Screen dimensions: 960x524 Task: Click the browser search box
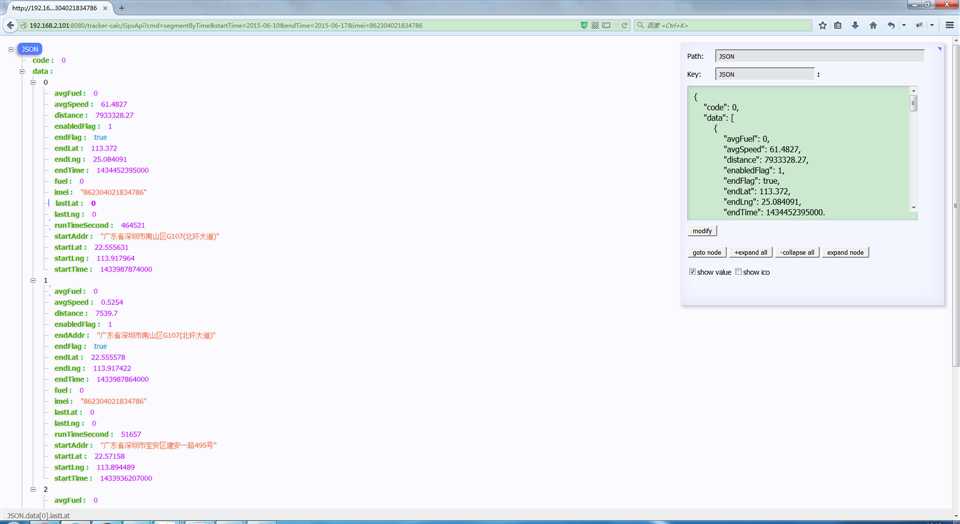(724, 25)
